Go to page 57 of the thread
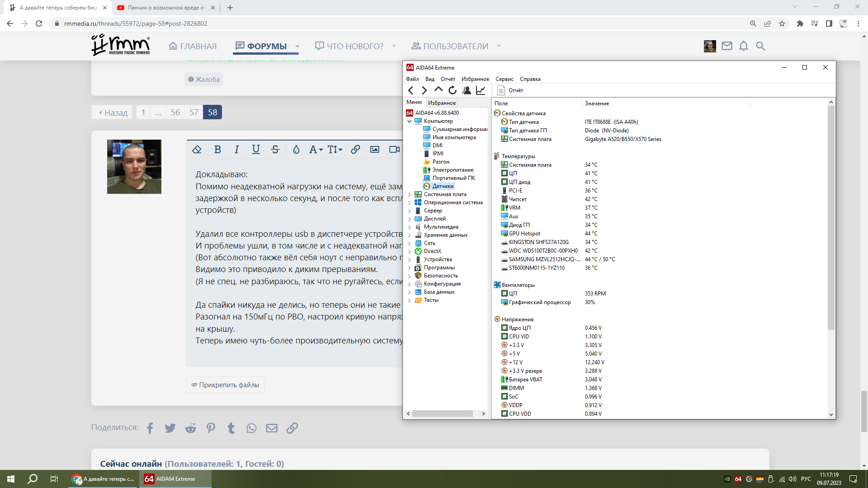 (194, 113)
